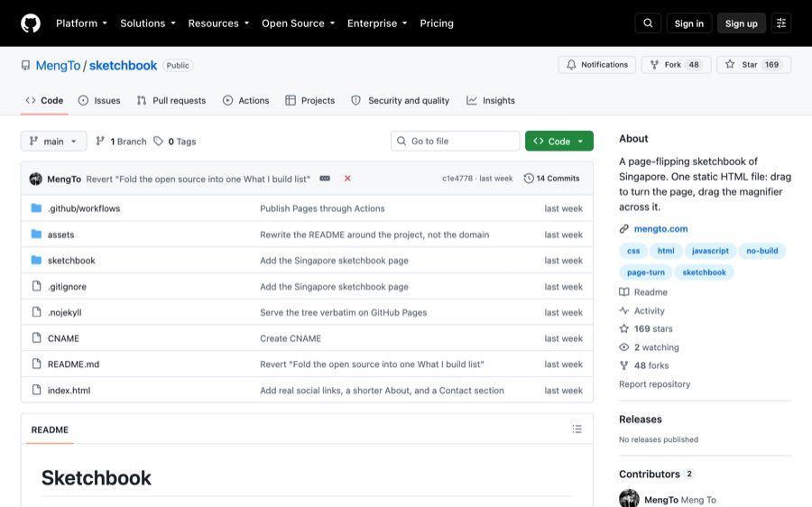Click the MengTo contributor avatar

(629, 499)
